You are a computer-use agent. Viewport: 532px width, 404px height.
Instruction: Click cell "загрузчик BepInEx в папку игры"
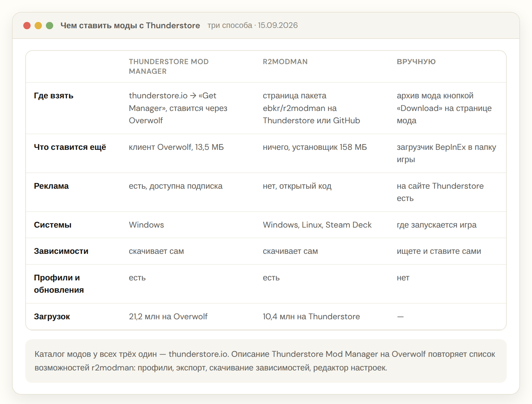tap(446, 153)
